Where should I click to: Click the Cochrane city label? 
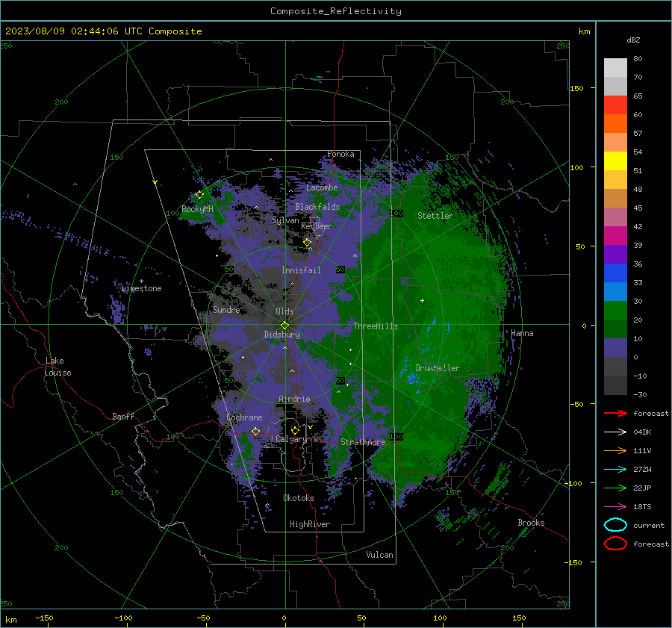click(244, 417)
